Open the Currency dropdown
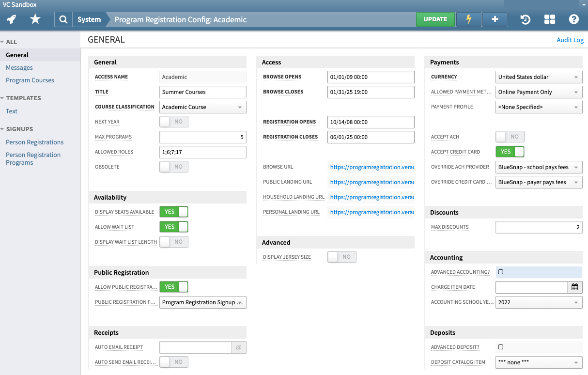Viewport: 588px width, 375px height. pyautogui.click(x=539, y=77)
